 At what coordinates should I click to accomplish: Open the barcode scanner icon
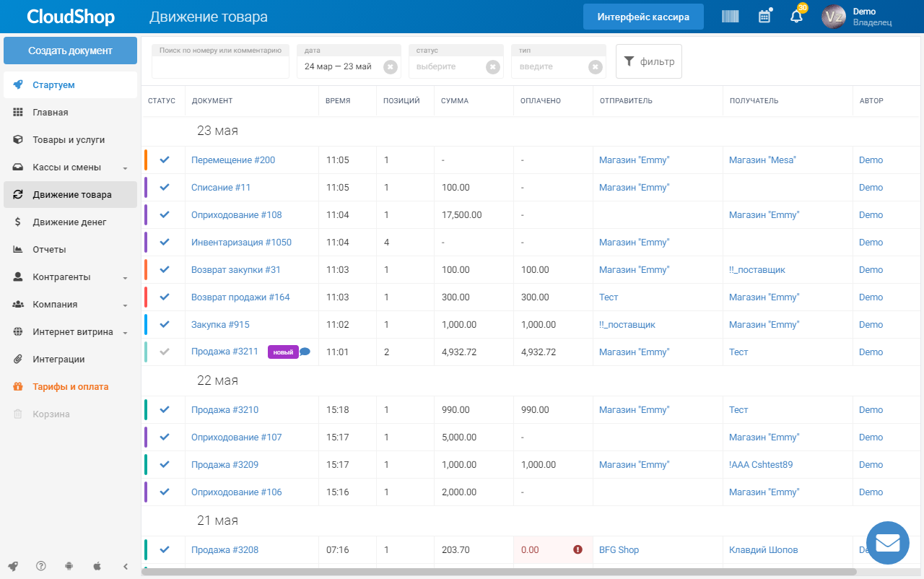tap(731, 16)
